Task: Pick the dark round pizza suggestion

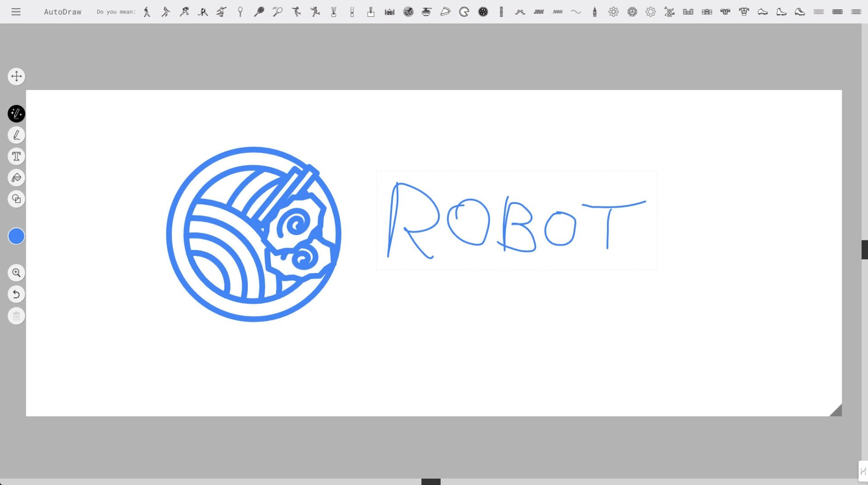Action: click(483, 12)
